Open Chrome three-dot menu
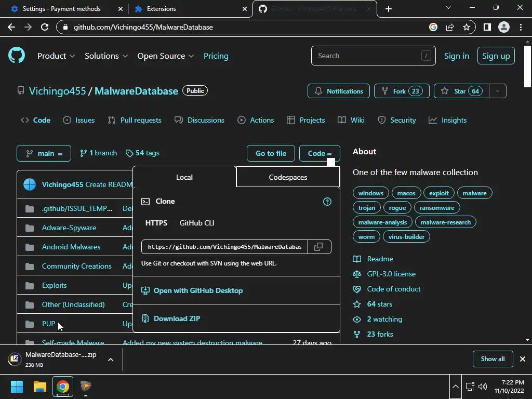The height and width of the screenshot is (399, 532). (x=521, y=27)
